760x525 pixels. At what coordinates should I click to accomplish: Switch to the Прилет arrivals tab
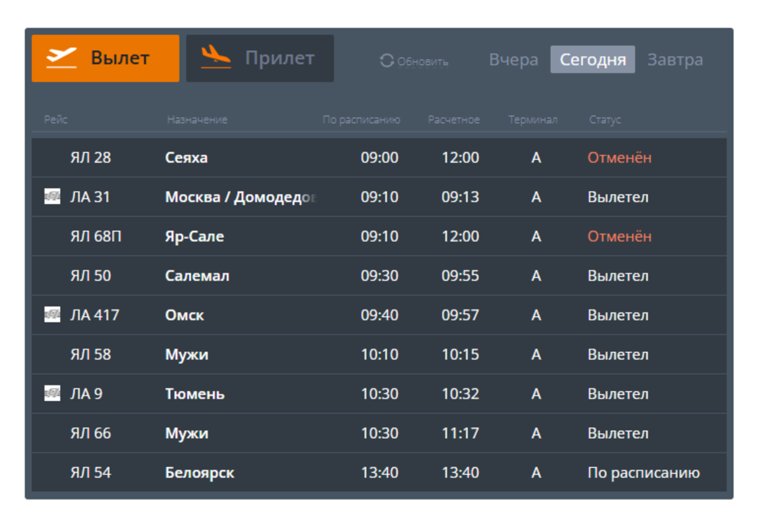pos(260,58)
